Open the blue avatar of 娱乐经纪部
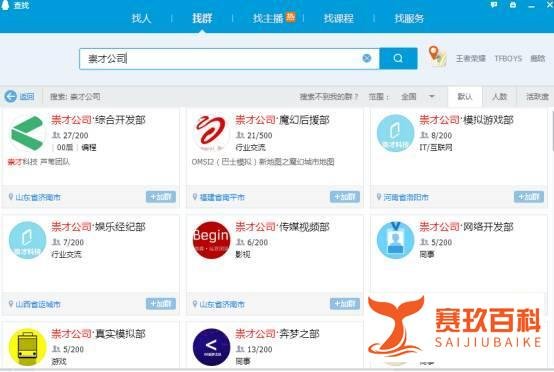This screenshot has width=554, height=372. [28, 241]
